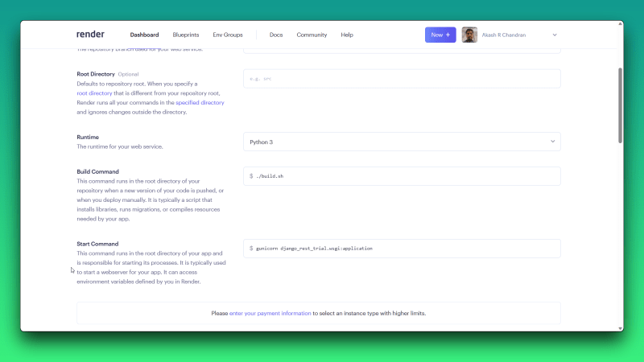Click the Akash R Chandran account name
Viewport: 644px width, 362px height.
click(x=504, y=35)
